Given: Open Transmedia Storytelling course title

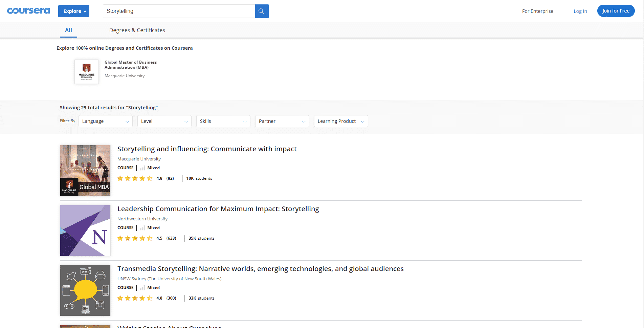Looking at the screenshot, I should [x=261, y=269].
